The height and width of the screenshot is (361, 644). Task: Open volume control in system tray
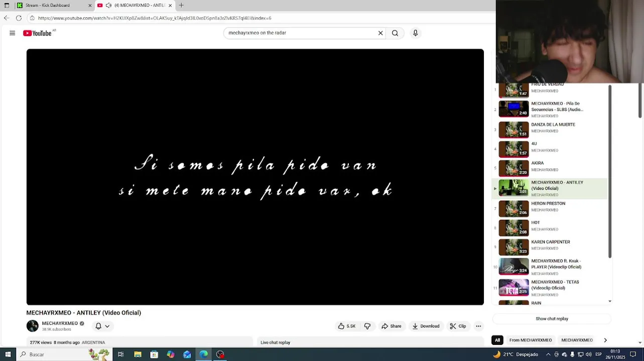[588, 354]
